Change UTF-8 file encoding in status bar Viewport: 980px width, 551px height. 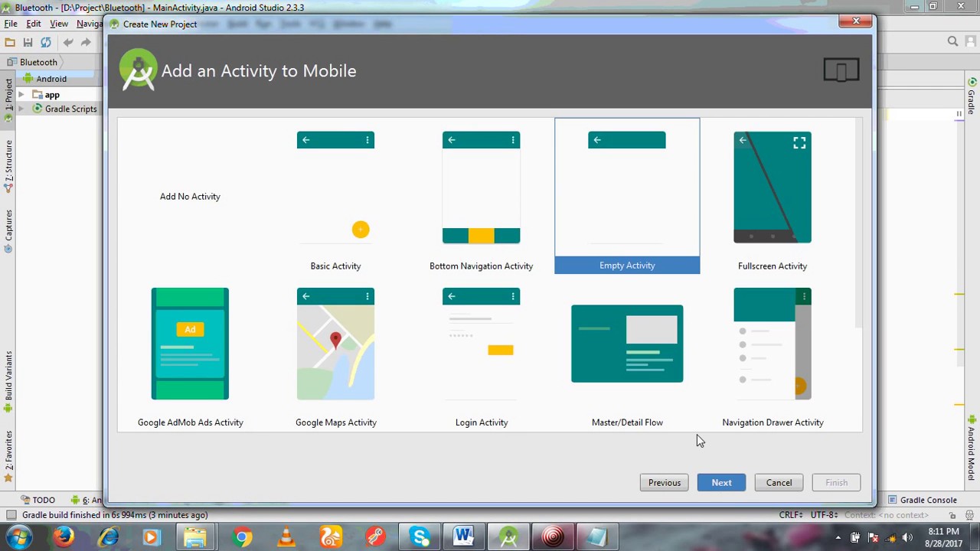coord(825,515)
